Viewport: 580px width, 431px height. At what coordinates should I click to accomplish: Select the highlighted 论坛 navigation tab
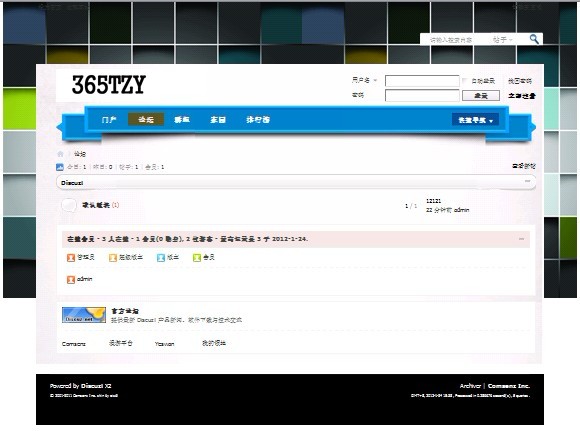point(146,119)
